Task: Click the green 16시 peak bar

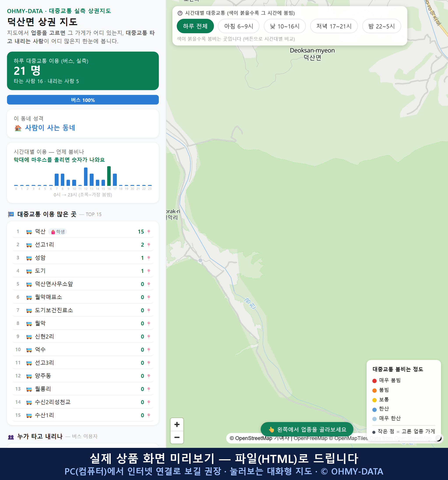Action: click(109, 176)
